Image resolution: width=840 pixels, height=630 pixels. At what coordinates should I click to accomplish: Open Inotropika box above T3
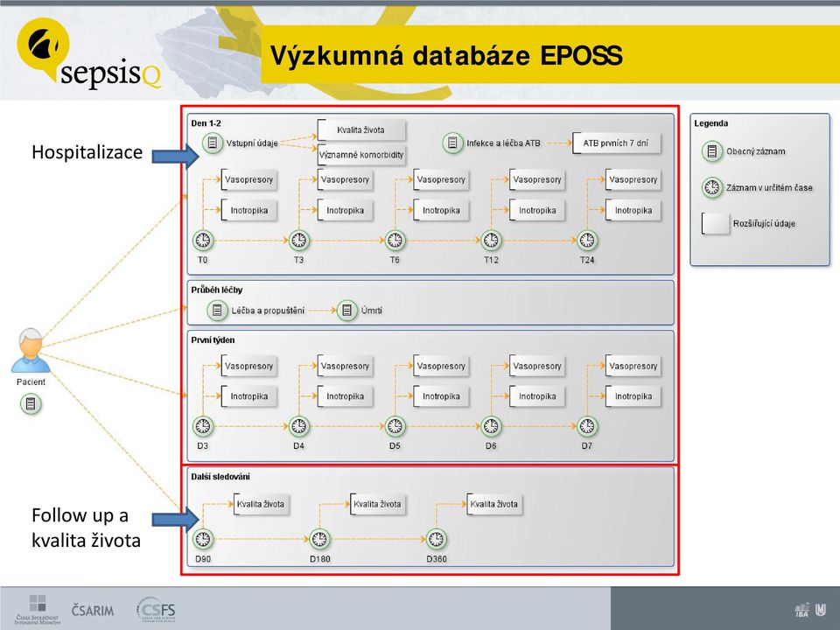345,211
